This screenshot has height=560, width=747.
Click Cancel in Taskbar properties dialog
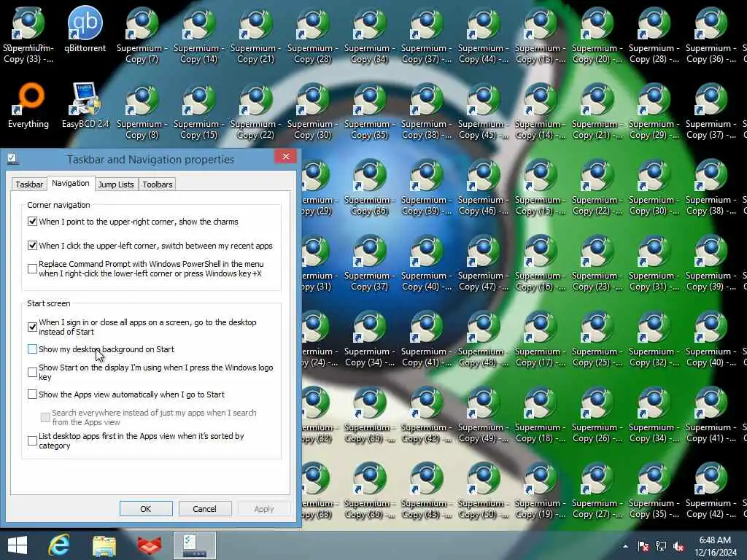(204, 508)
